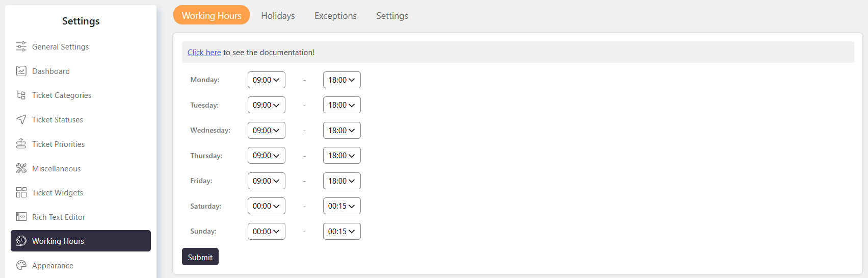Open the top Settings tab
The height and width of the screenshot is (278, 868).
[x=392, y=16]
